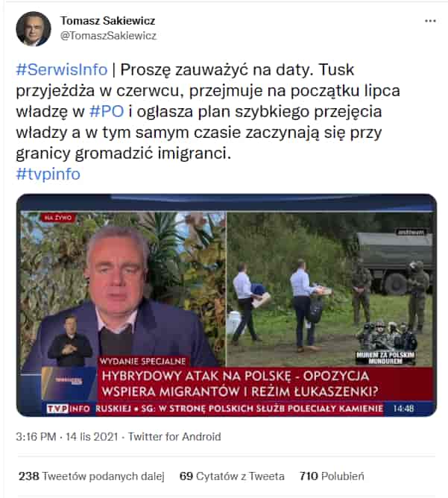Open the Twitter for Android source link
Screen dimensions: 448x498
click(174, 437)
